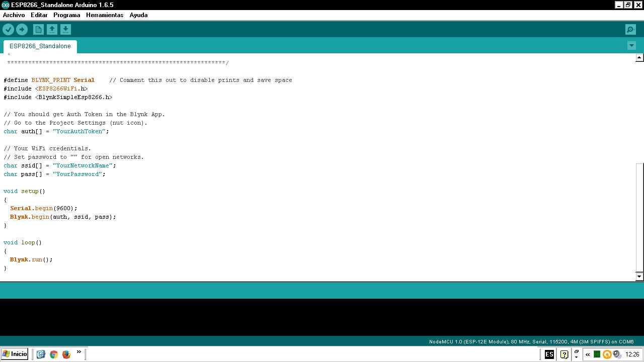Click the Blynk.begin(auth, ssid, pass) line
644x362 pixels.
click(x=63, y=217)
